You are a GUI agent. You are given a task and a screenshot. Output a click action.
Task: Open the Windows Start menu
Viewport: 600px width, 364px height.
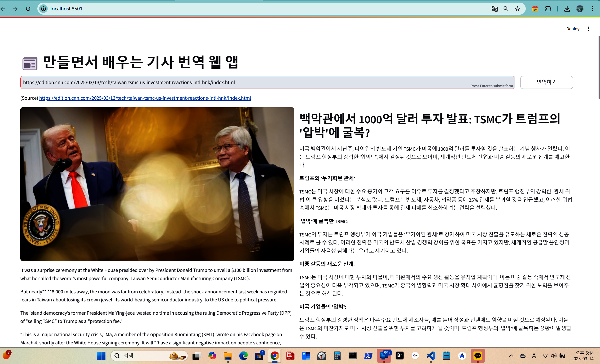point(101,356)
